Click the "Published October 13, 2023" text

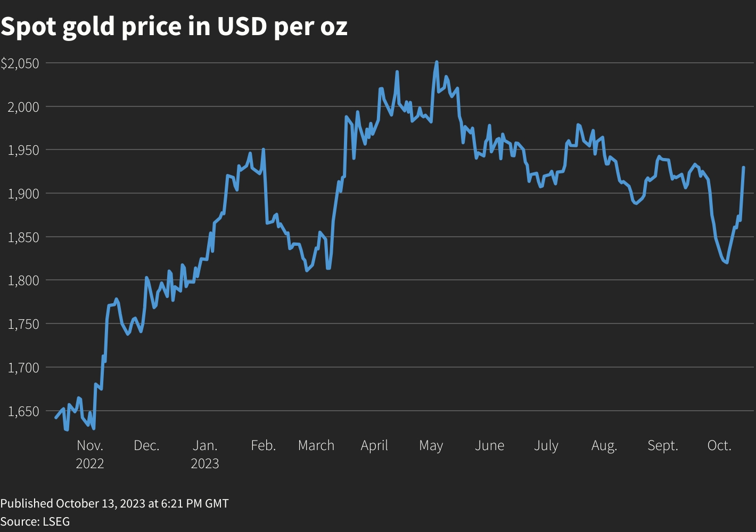click(114, 503)
